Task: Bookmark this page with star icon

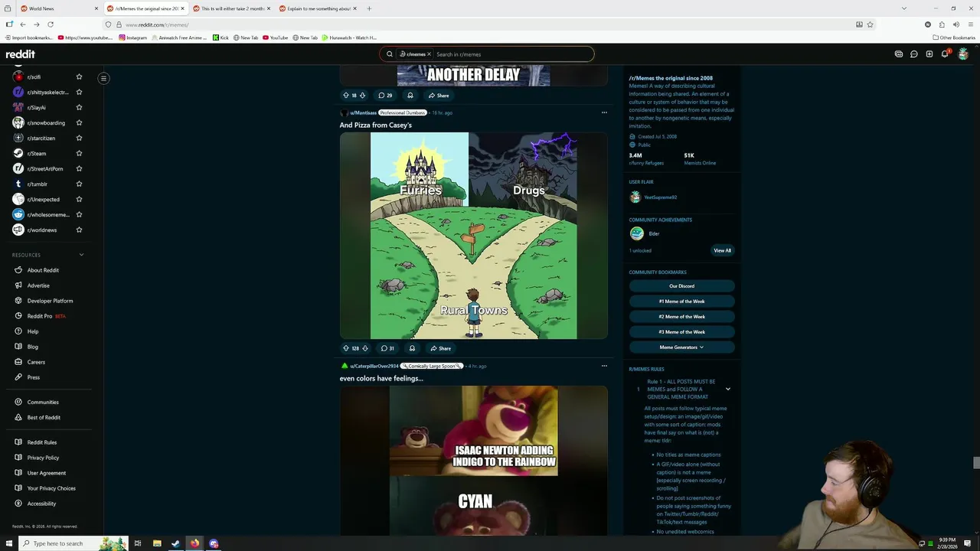Action: pos(870,24)
